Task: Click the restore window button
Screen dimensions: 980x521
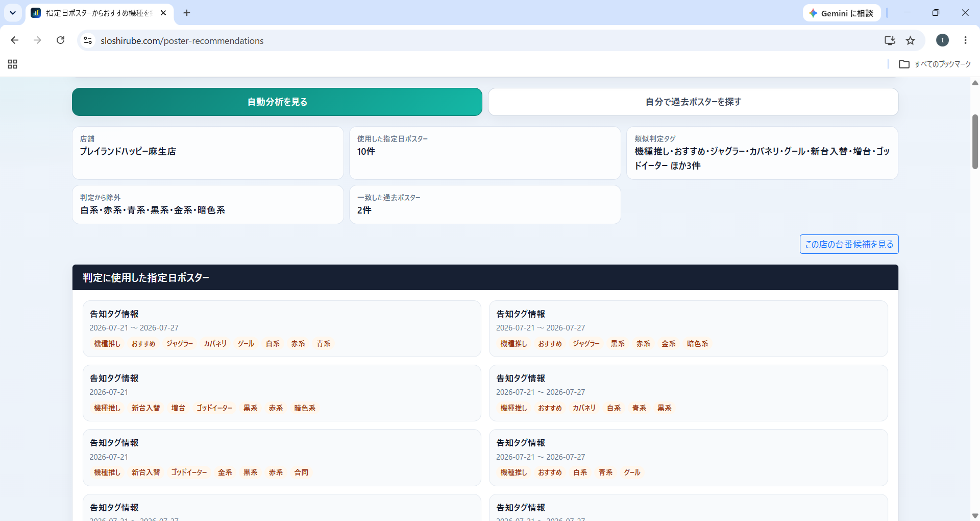Action: pos(936,13)
